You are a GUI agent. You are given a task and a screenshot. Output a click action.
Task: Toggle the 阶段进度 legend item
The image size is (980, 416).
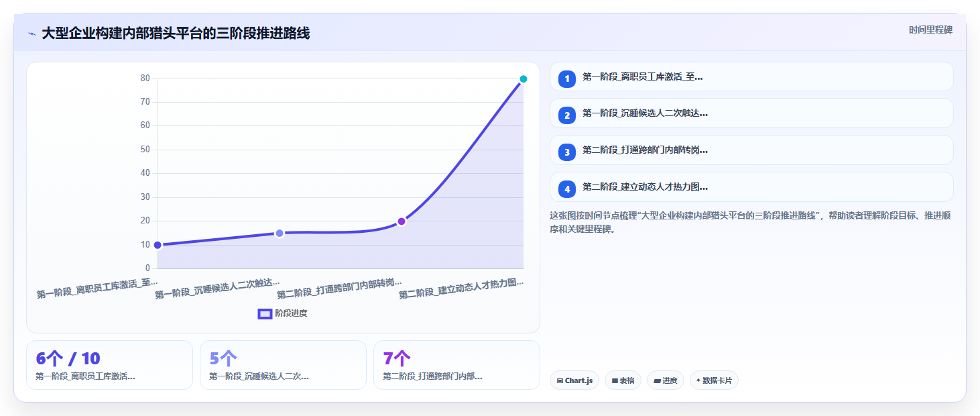pos(283,313)
